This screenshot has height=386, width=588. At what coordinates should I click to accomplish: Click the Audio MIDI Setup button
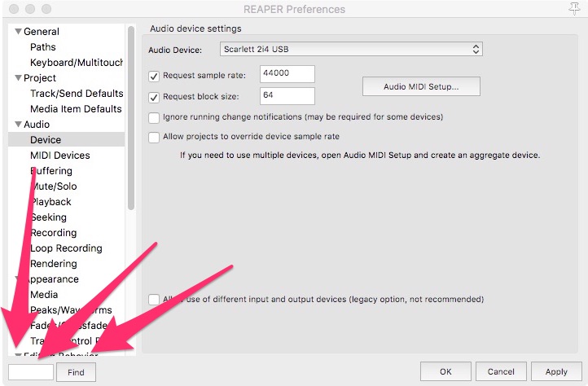tap(421, 86)
